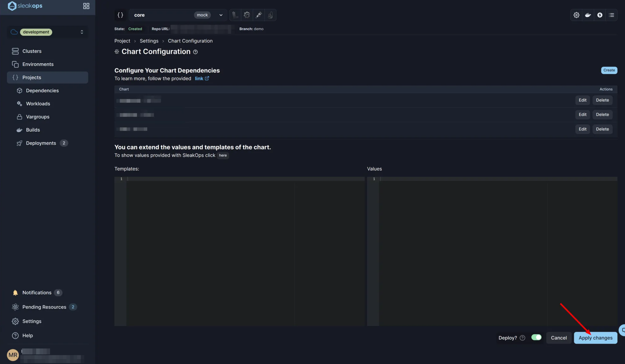The width and height of the screenshot is (625, 364).
Task: Open the dollar cost icon at top right
Action: tap(600, 15)
